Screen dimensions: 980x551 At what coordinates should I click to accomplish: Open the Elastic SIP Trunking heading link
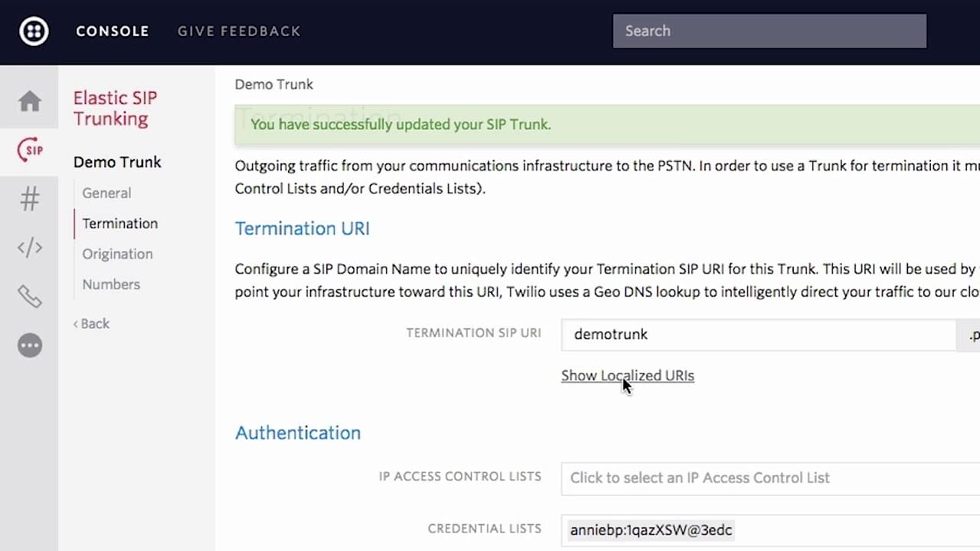[116, 109]
